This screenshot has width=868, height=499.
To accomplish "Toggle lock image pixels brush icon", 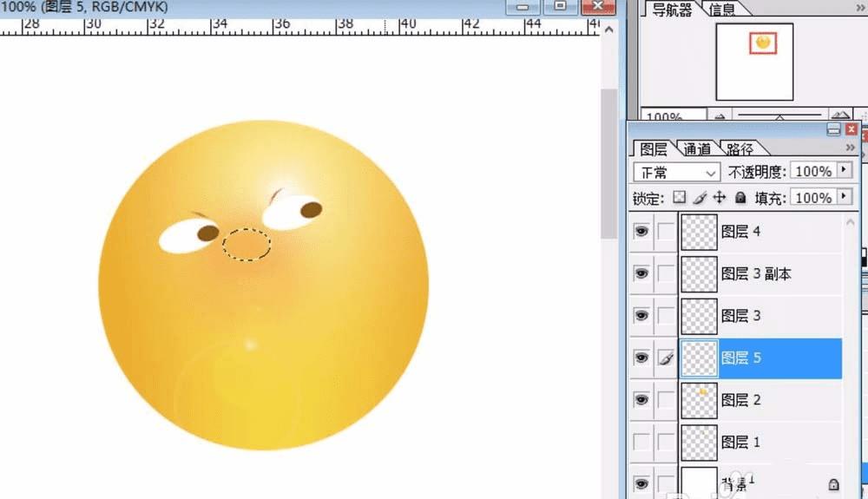I will pyautogui.click(x=700, y=198).
